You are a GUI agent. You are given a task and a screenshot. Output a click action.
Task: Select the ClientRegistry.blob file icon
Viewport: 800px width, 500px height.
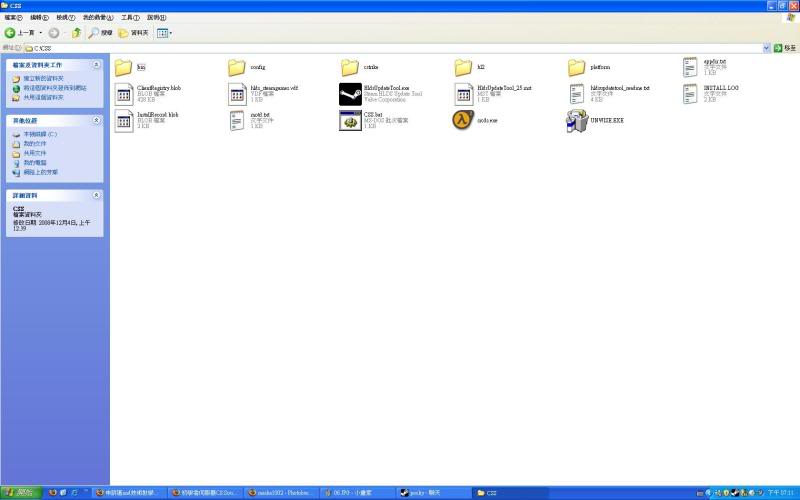(123, 94)
